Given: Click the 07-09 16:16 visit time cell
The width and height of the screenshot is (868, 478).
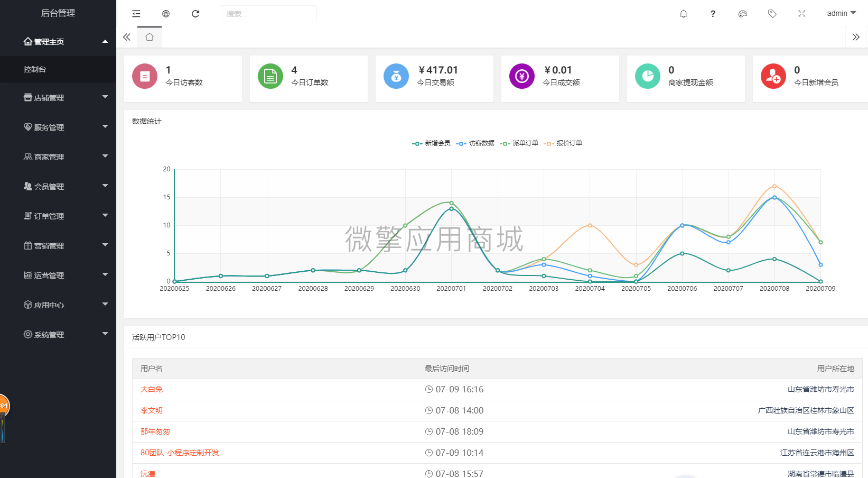Looking at the screenshot, I should (454, 389).
